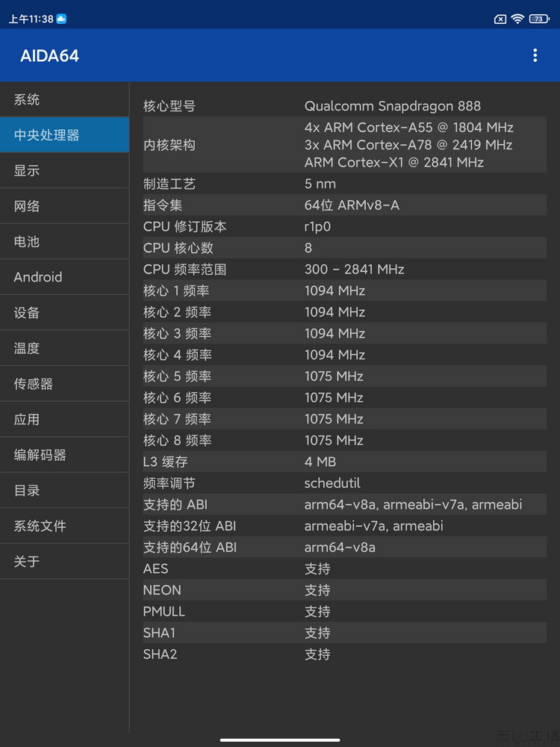
Task: Open the 关于 sidebar section
Action: [64, 561]
